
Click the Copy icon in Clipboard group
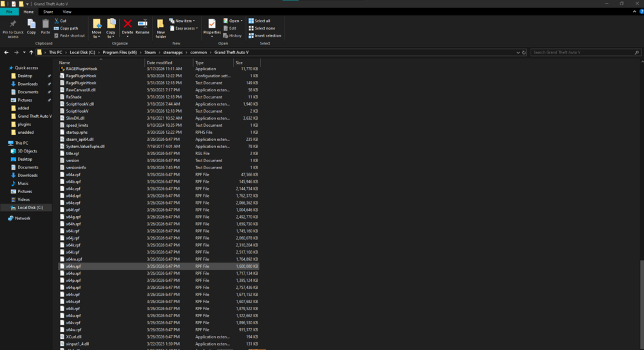31,24
